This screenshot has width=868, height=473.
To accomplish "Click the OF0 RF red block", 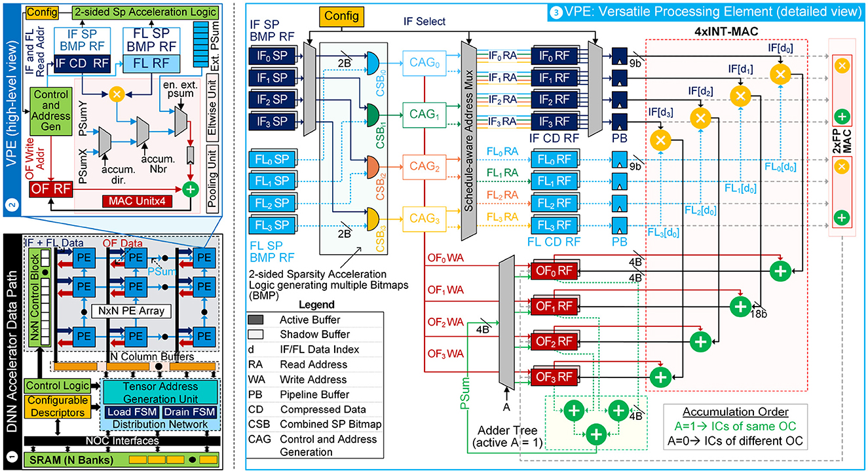I will point(554,270).
